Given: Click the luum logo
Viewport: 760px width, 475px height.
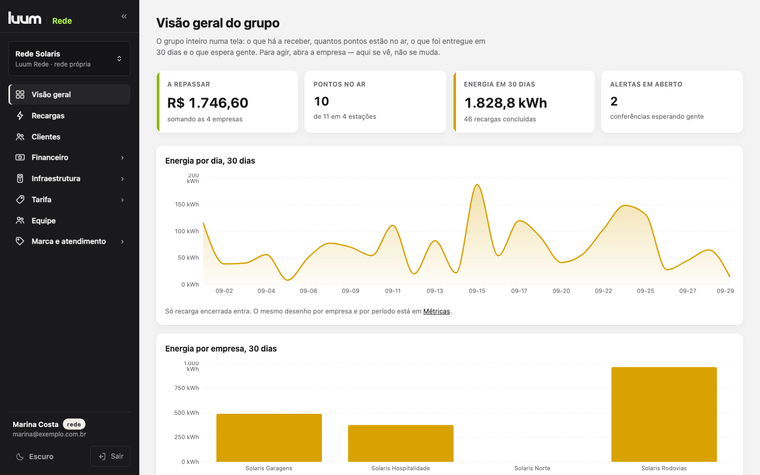Looking at the screenshot, I should pyautogui.click(x=25, y=19).
